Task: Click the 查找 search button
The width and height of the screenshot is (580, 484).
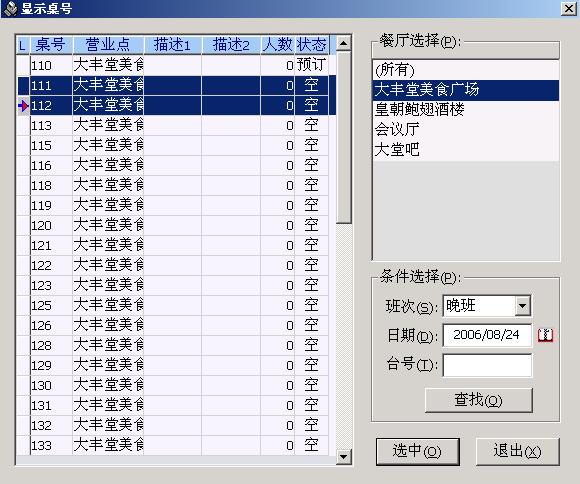Action: tap(479, 400)
